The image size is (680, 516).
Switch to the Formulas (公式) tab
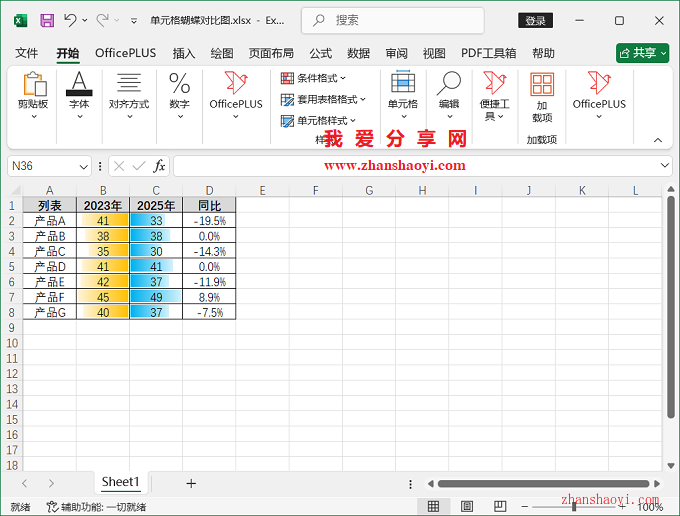click(x=320, y=53)
